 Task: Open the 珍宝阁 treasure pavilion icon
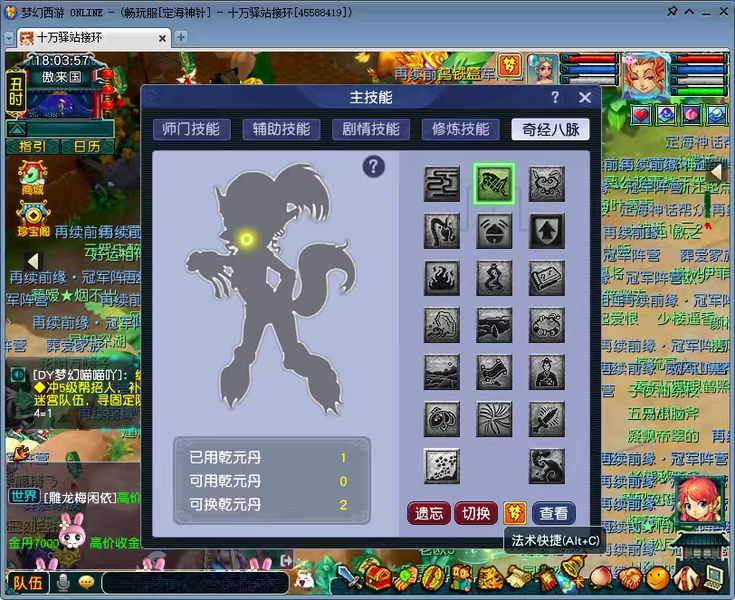point(33,218)
